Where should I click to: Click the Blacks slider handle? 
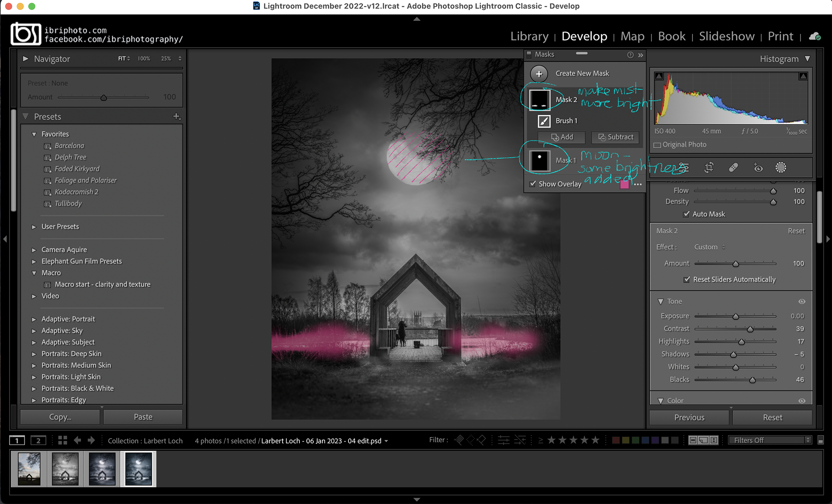pyautogui.click(x=752, y=380)
